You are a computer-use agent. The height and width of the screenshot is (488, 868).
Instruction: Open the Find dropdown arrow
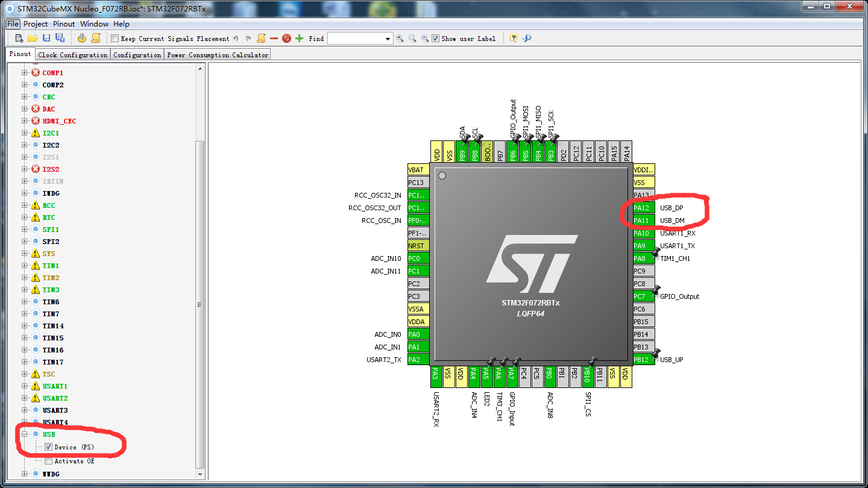(x=388, y=39)
